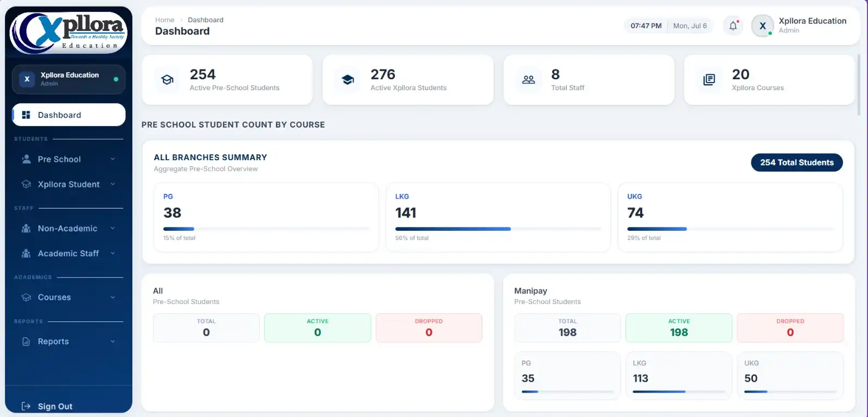The width and height of the screenshot is (868, 417).
Task: Expand the Xpllora Student menu chevron
Action: [x=113, y=184]
